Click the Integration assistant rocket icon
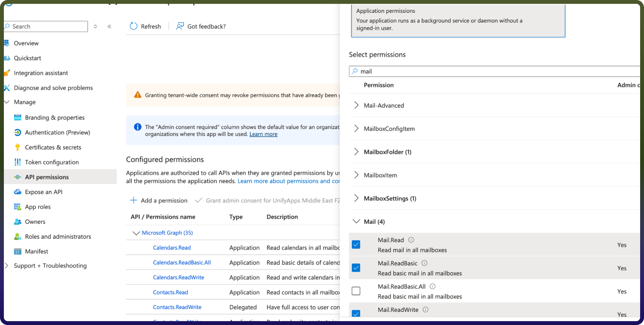Image resolution: width=644 pixels, height=325 pixels. pos(7,73)
